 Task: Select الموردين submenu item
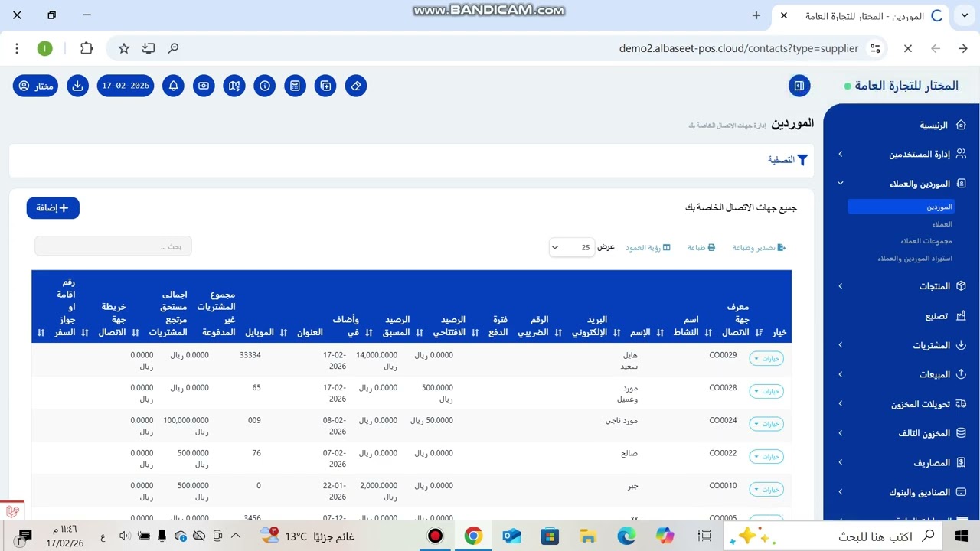point(901,207)
